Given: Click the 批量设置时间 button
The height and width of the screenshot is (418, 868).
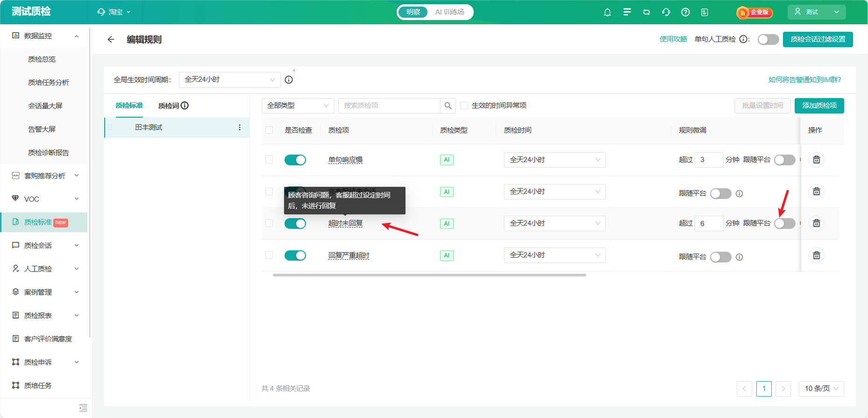Looking at the screenshot, I should pyautogui.click(x=762, y=106).
